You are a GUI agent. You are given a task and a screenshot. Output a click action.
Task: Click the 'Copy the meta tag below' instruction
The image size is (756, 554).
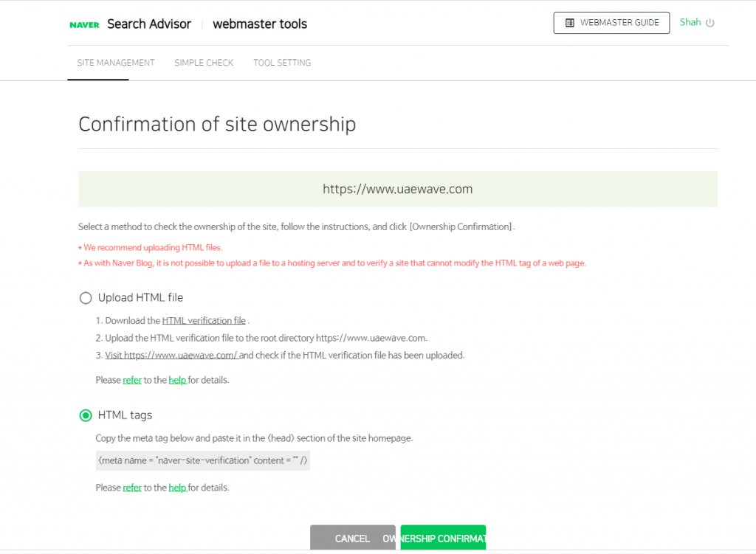coord(254,438)
